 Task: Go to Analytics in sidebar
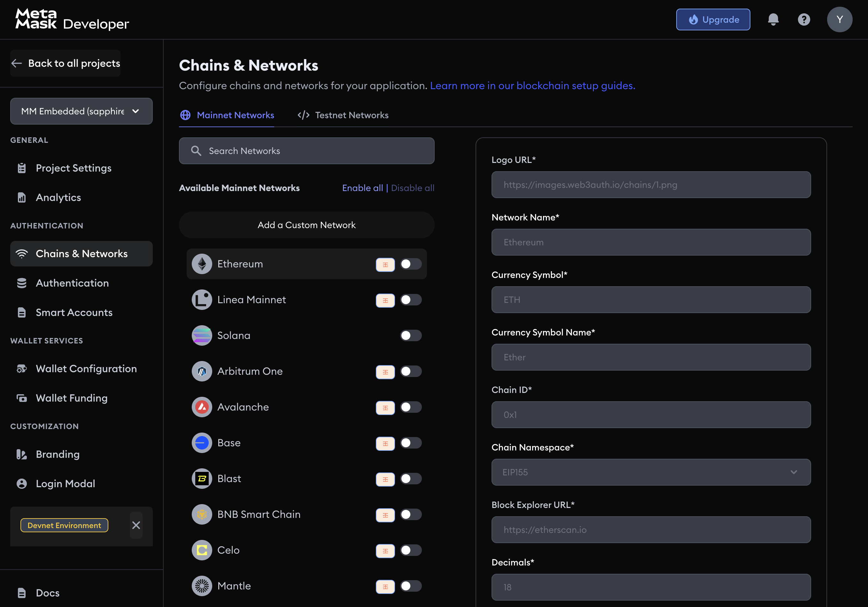point(81,197)
